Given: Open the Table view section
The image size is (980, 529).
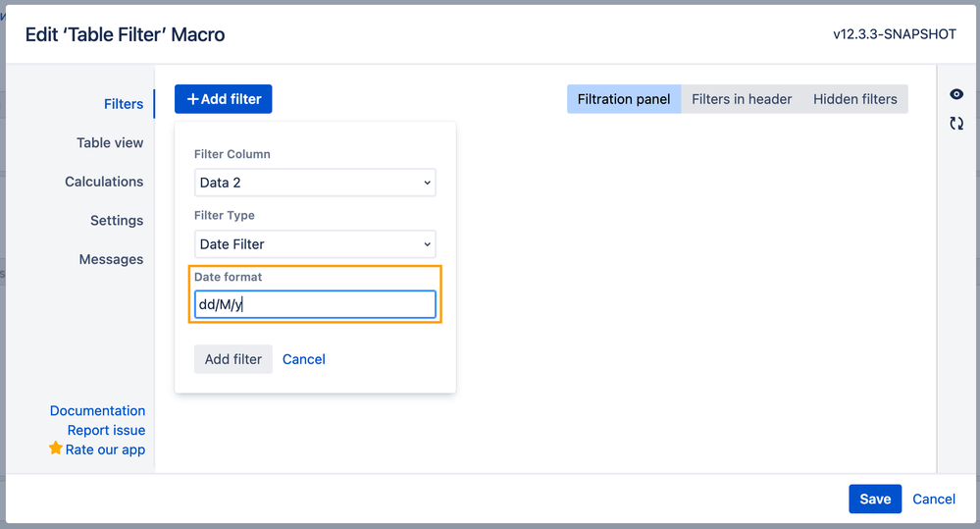Looking at the screenshot, I should (x=110, y=142).
